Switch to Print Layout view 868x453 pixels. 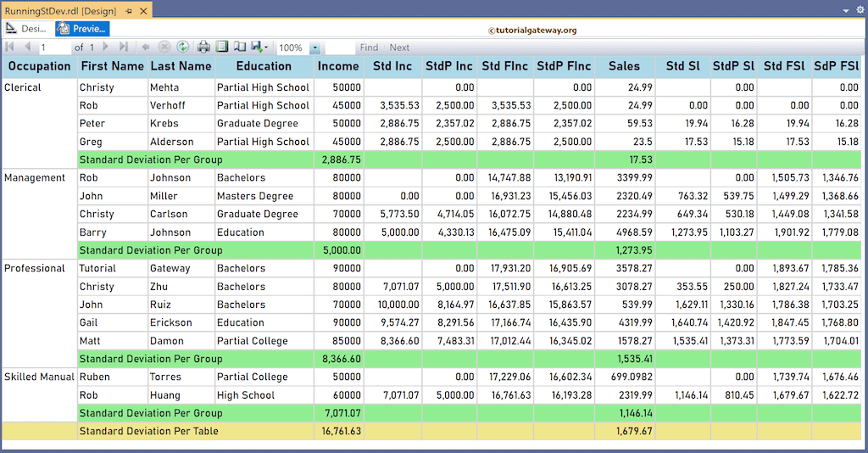pyautogui.click(x=222, y=48)
